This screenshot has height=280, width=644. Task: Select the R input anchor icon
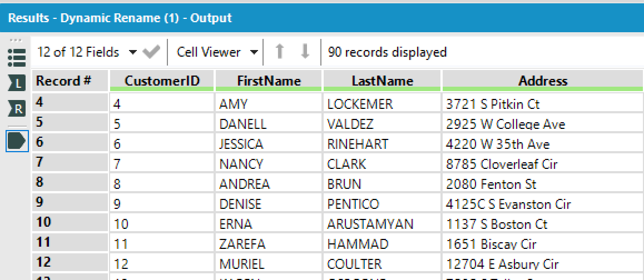(17, 109)
